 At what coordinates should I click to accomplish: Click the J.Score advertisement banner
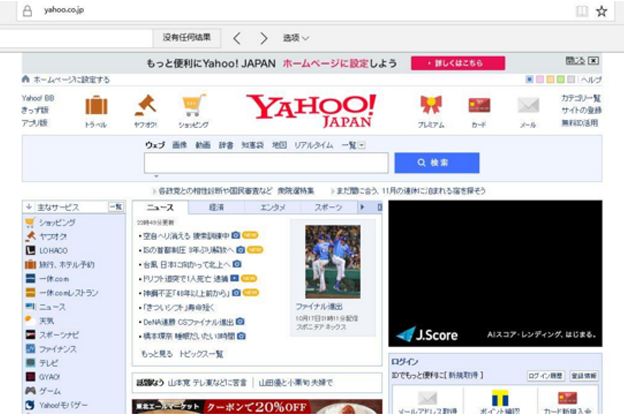pyautogui.click(x=495, y=273)
